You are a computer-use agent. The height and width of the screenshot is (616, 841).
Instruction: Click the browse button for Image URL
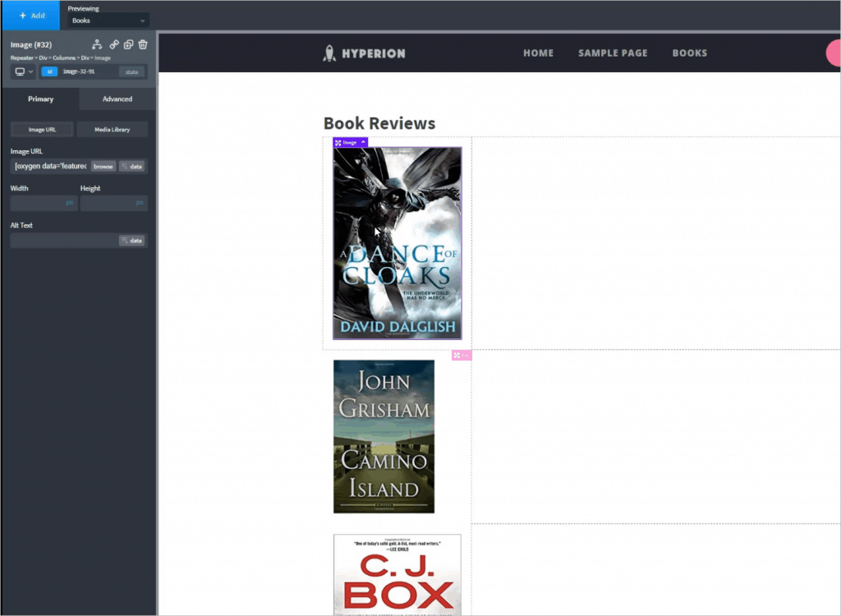103,167
